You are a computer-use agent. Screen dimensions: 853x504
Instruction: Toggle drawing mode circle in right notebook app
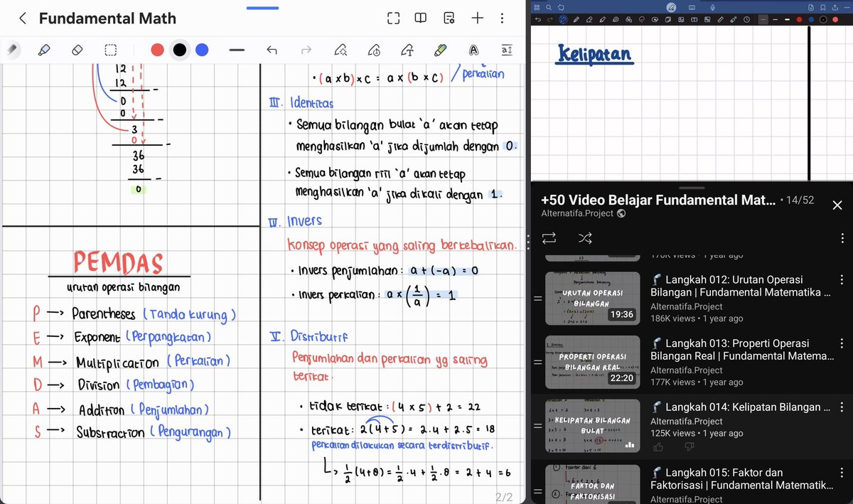pyautogui.click(x=671, y=7)
